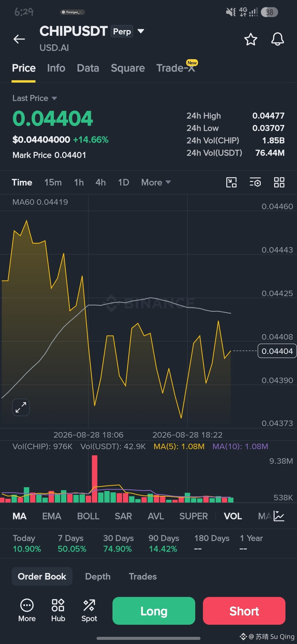Expand the chart to fullscreen

pyautogui.click(x=21, y=407)
